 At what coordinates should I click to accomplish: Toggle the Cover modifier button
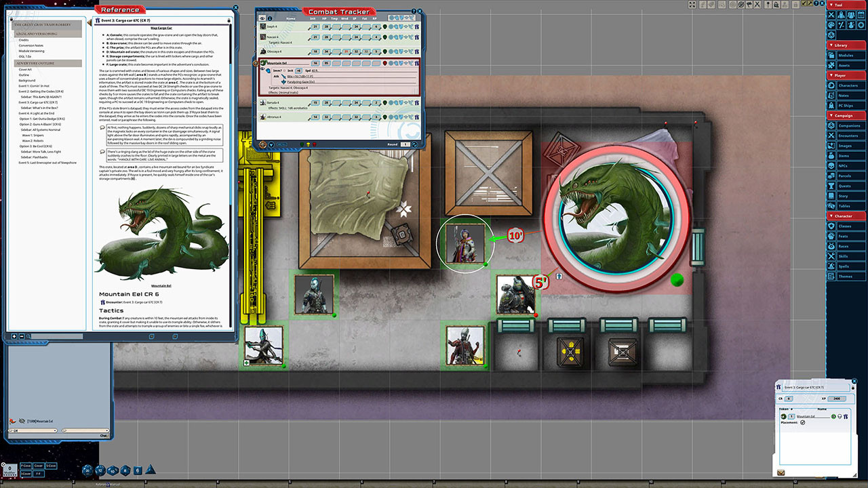39,466
